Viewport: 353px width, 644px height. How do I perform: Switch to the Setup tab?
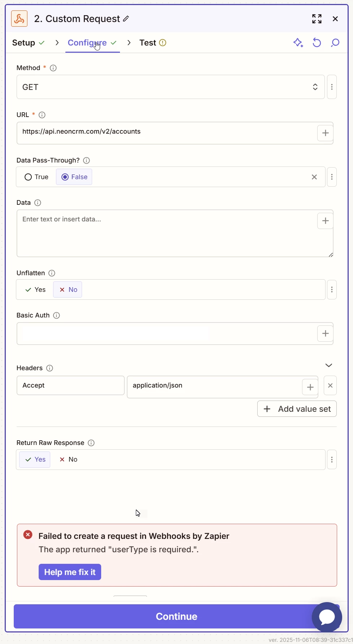click(x=28, y=43)
